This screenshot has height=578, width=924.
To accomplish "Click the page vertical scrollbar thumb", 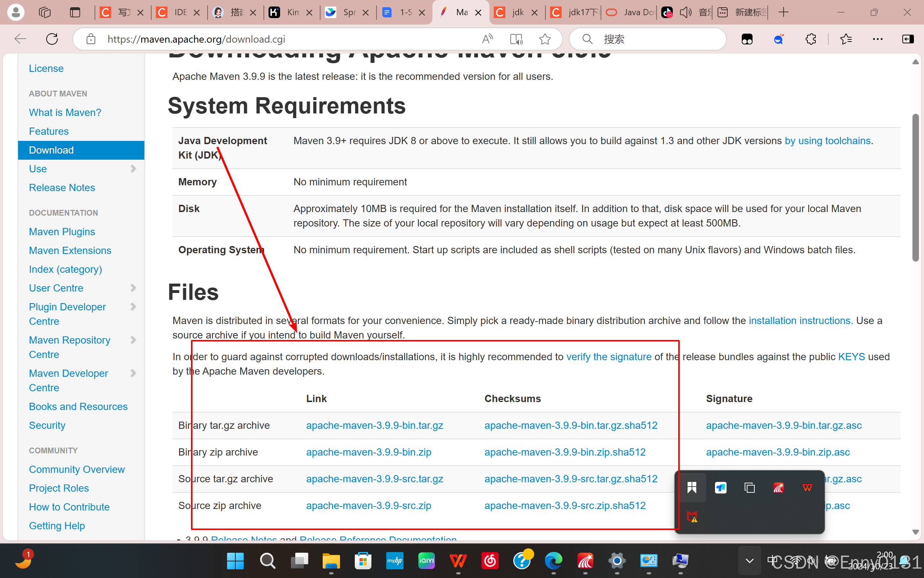I will click(x=915, y=187).
